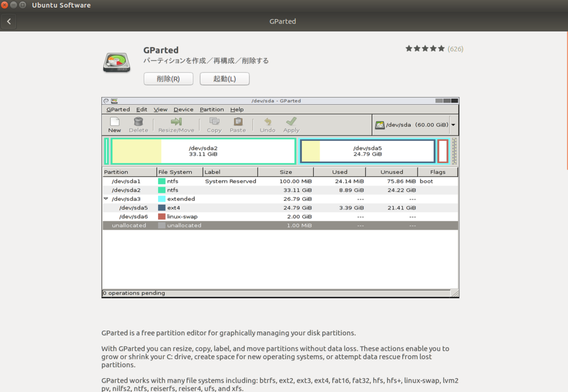Click the Copy icon in screenshot
The height and width of the screenshot is (392, 568).
[214, 121]
